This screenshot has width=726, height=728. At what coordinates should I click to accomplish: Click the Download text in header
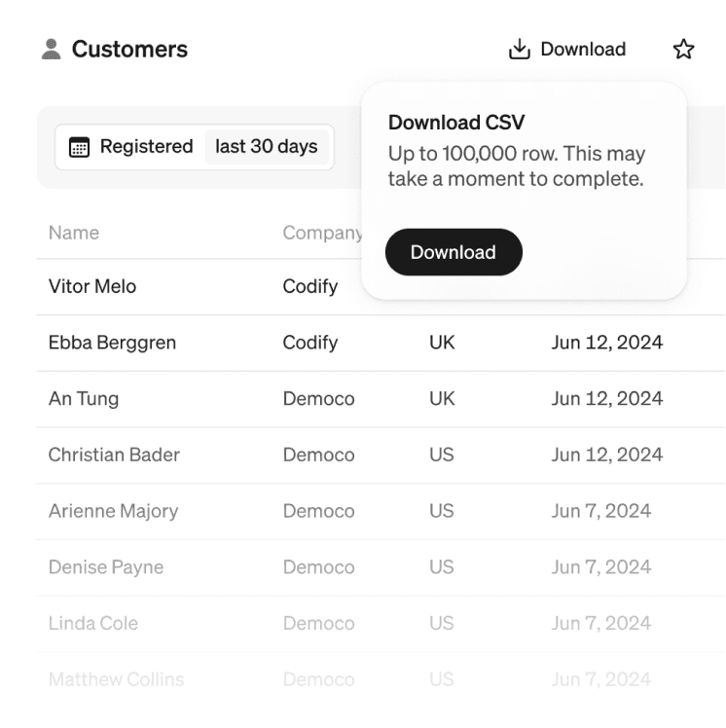click(x=583, y=50)
